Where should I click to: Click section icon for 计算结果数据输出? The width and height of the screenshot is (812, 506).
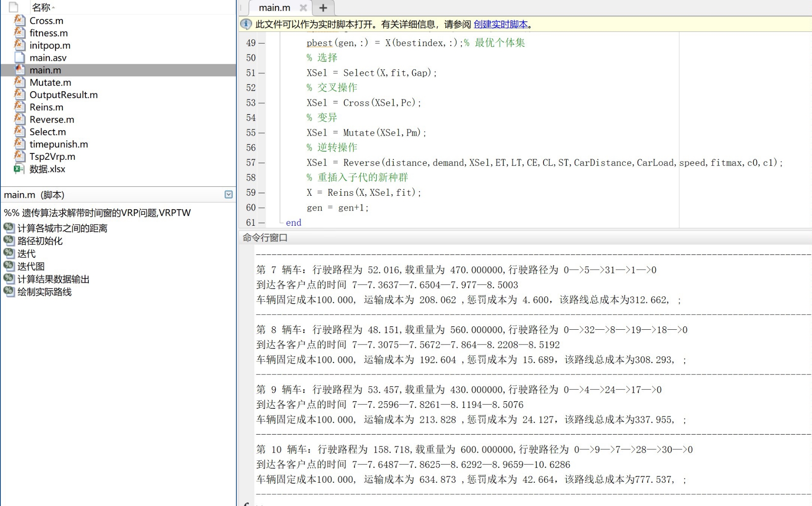9,279
